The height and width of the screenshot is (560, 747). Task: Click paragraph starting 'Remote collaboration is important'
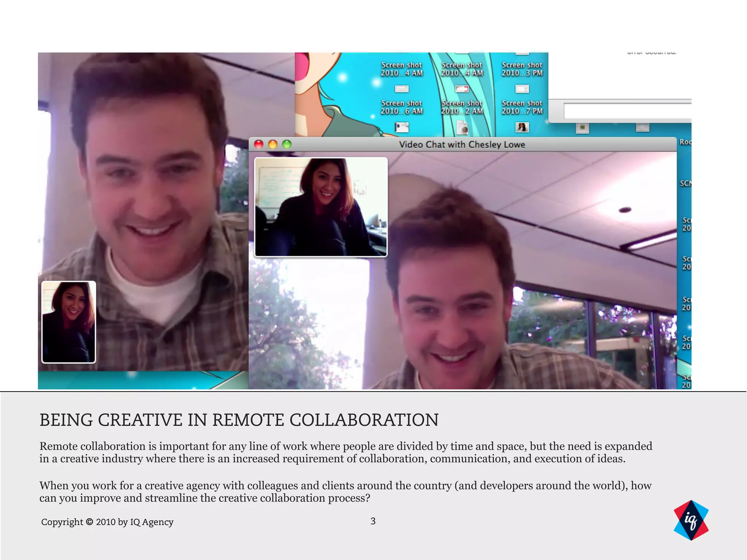coord(346,452)
